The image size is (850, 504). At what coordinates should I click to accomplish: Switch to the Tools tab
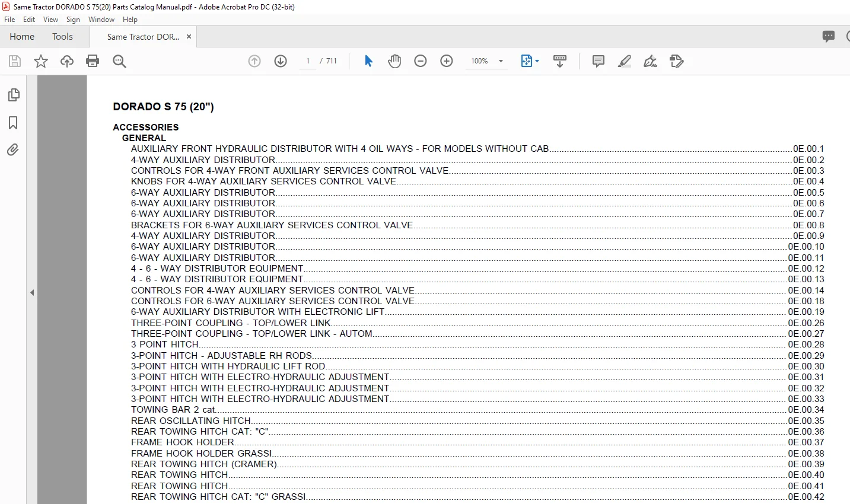click(62, 37)
